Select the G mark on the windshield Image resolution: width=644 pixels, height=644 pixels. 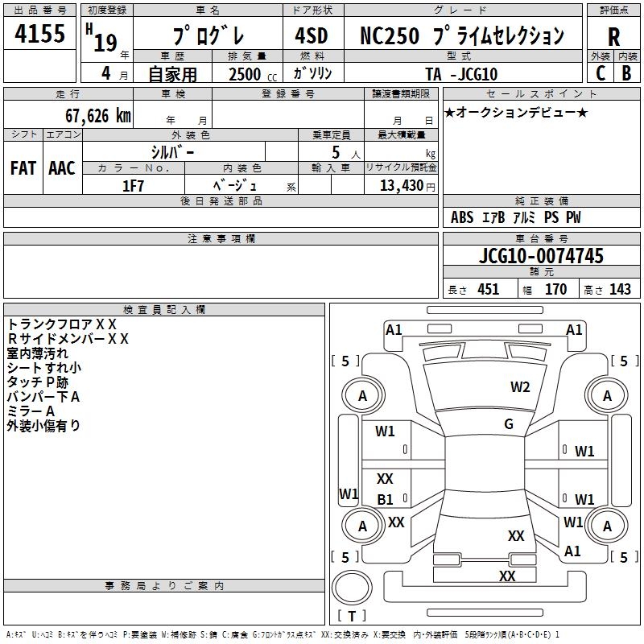tap(509, 423)
